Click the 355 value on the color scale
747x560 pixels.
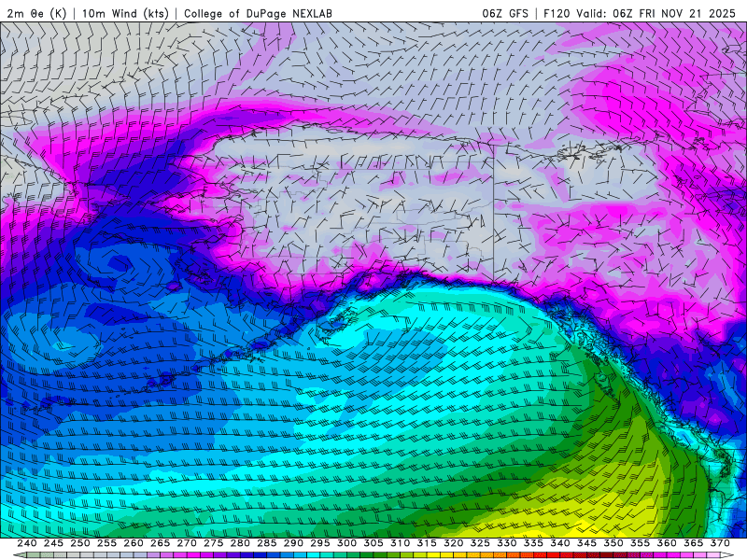tap(641, 543)
